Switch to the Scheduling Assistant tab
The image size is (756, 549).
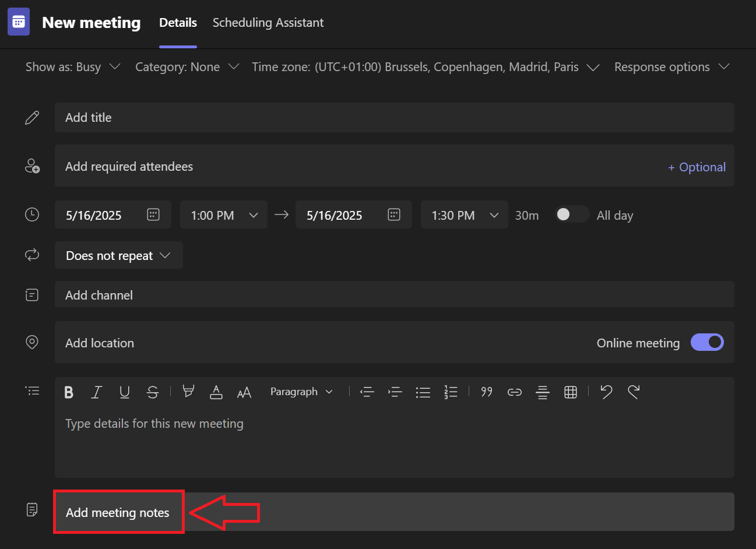point(268,23)
